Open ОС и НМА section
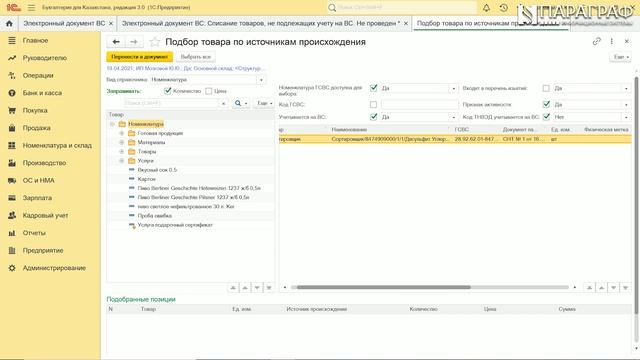 [38, 180]
